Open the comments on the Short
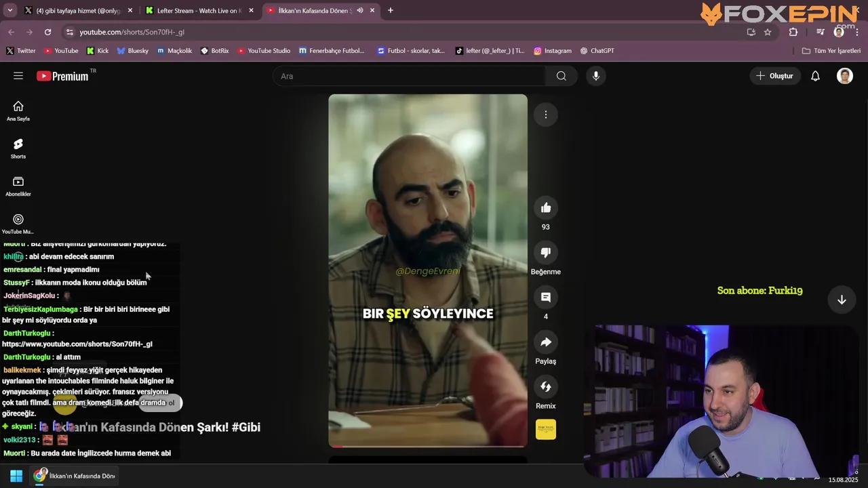 546,297
